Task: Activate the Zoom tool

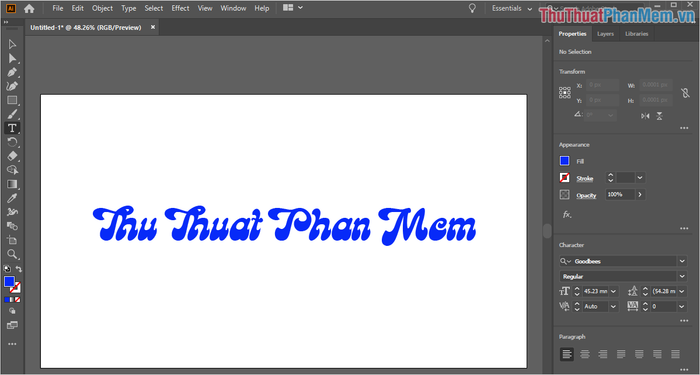Action: tap(12, 254)
